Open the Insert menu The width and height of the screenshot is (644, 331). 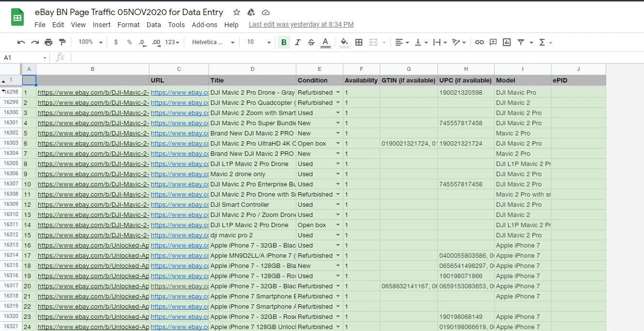point(102,25)
